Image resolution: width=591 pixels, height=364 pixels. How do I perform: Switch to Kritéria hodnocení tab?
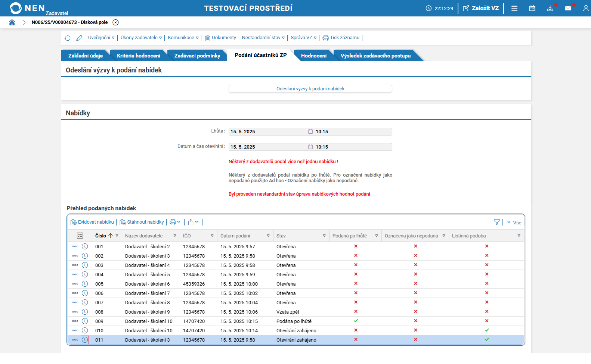coord(138,56)
